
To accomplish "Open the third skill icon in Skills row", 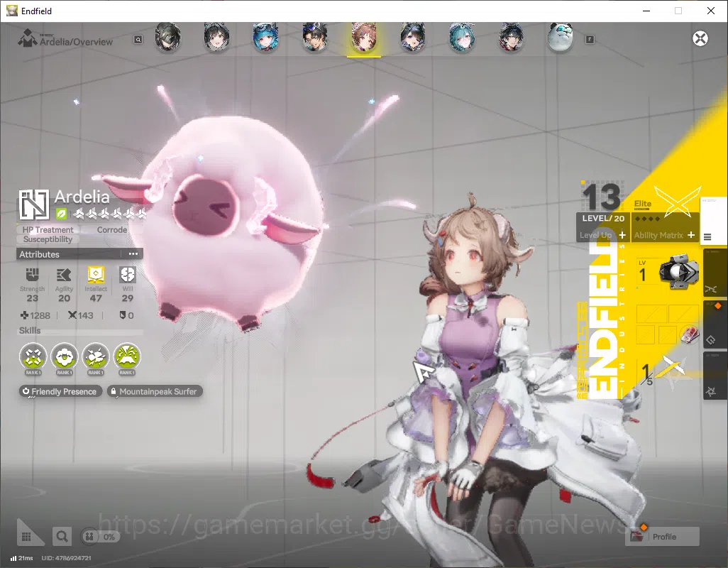I will coord(96,356).
